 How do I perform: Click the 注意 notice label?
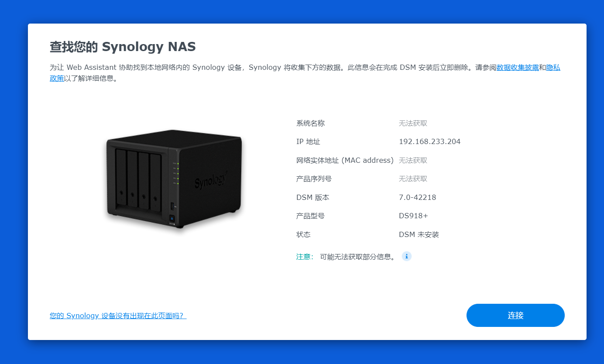coord(305,257)
